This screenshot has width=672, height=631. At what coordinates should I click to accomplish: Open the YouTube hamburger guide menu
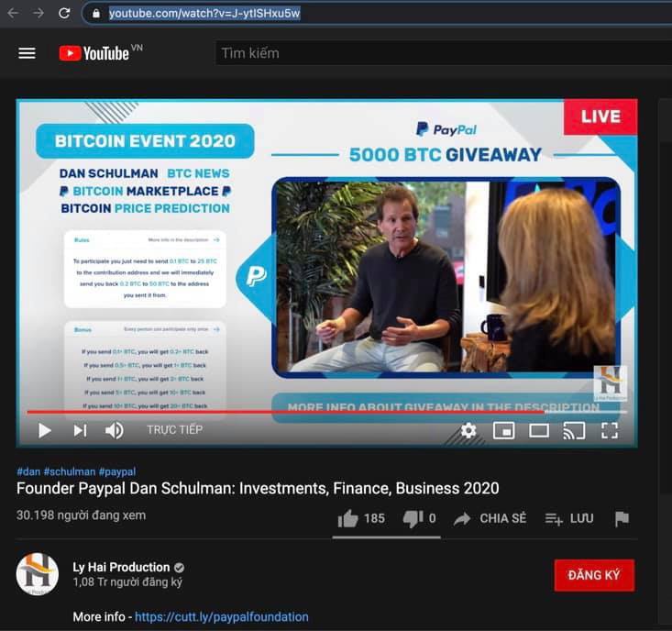click(x=27, y=53)
